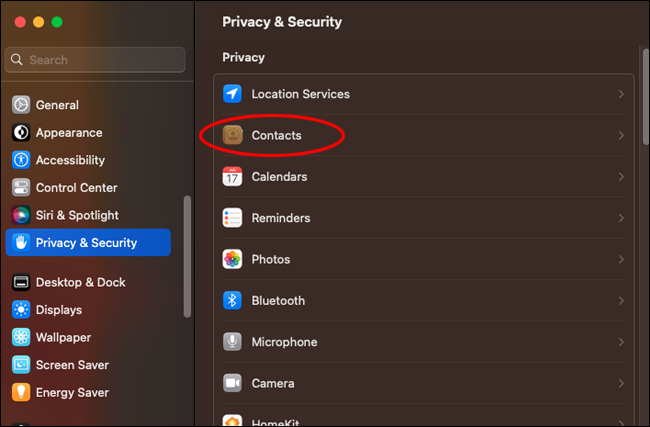Expand Calendars using the right chevron
Viewport: 650px width, 427px height.
[621, 177]
